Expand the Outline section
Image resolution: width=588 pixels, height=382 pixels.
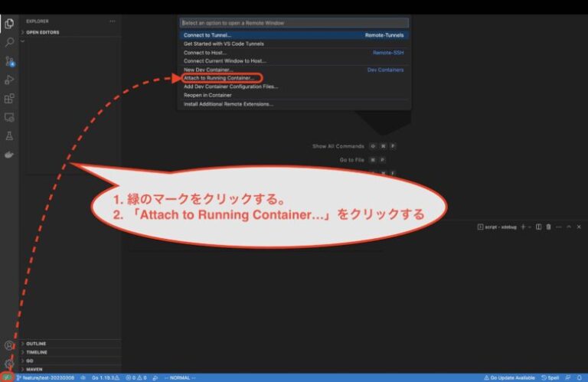pyautogui.click(x=36, y=344)
